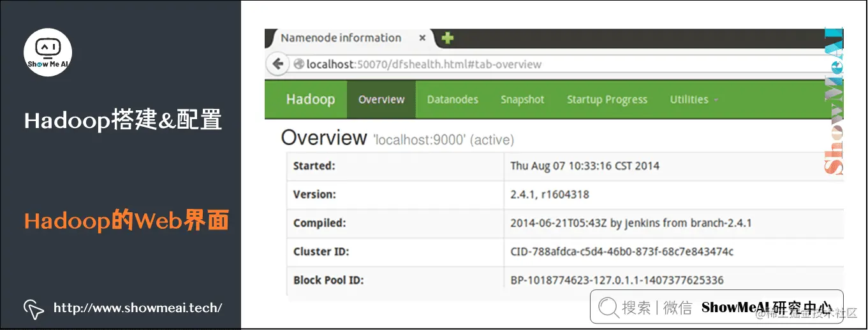Screen dimensions: 868x330
Task: Click the jenkins from branch-2.4.1 value
Action: point(631,223)
